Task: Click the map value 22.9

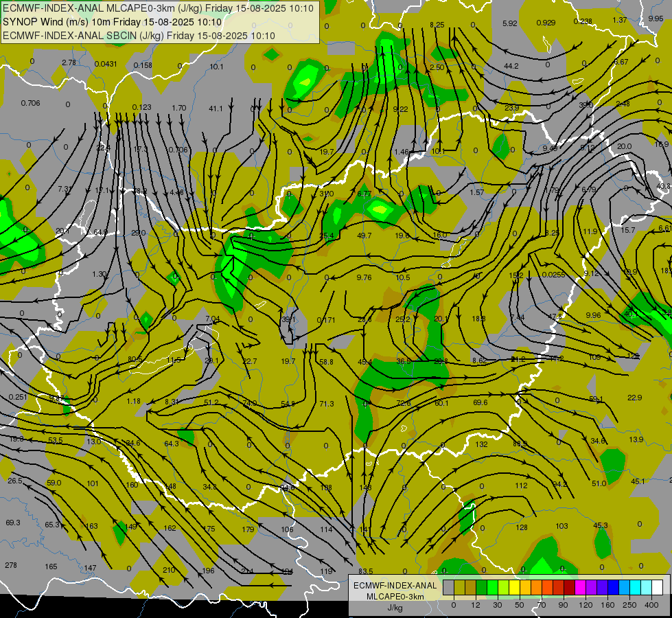Action: 635,398
